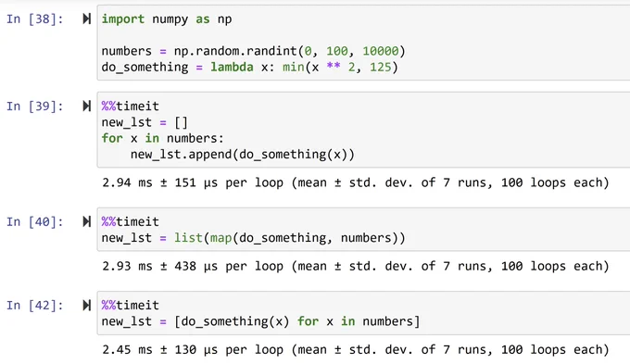Click the '2.45 ms ± 130 µs' output
The width and height of the screenshot is (630, 364).
[x=356, y=350]
